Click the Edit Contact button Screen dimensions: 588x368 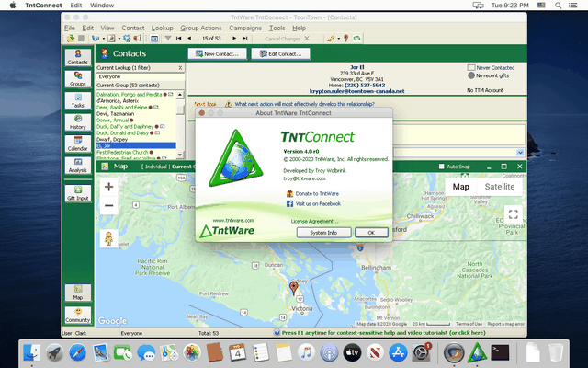pos(281,53)
